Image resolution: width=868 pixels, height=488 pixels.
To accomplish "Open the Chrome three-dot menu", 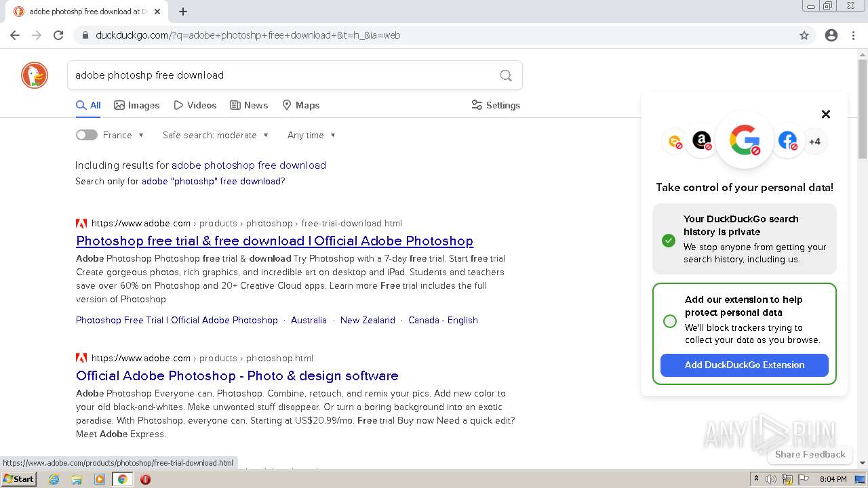I will [x=854, y=35].
